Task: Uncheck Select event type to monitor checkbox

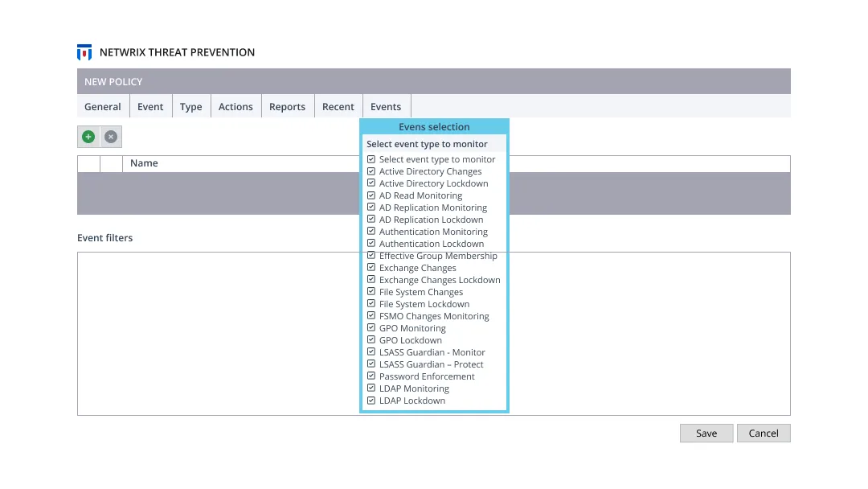Action: tap(371, 159)
